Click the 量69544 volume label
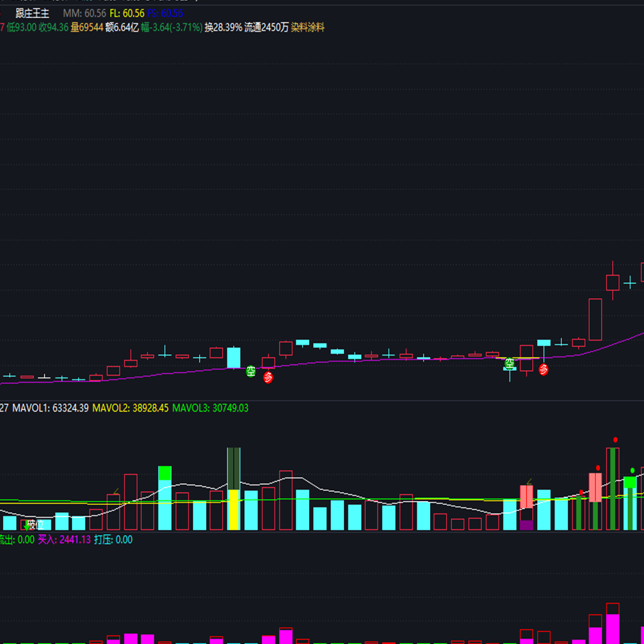The height and width of the screenshot is (644, 644). pyautogui.click(x=87, y=28)
